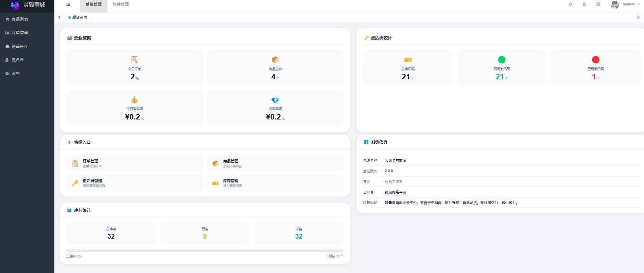Click the 营业数据 header icon
This screenshot has width=644, height=273.
[69, 38]
